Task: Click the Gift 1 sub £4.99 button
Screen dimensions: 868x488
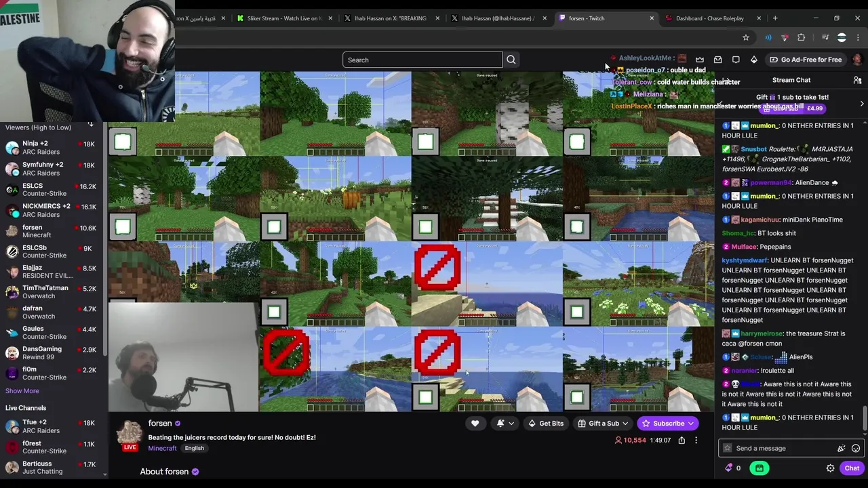Action: pyautogui.click(x=792, y=108)
